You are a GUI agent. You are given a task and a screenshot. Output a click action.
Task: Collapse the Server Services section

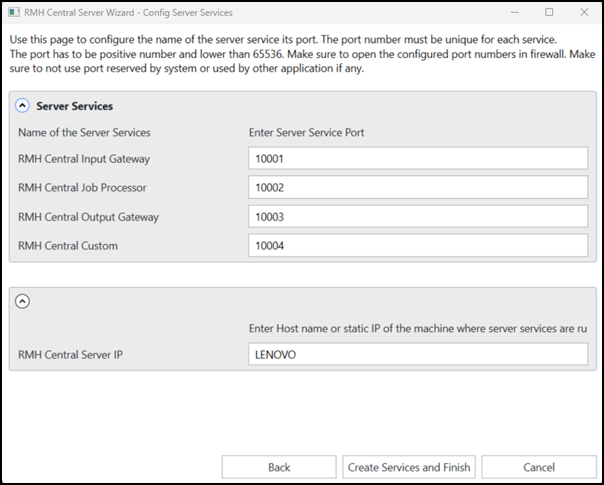coord(22,106)
